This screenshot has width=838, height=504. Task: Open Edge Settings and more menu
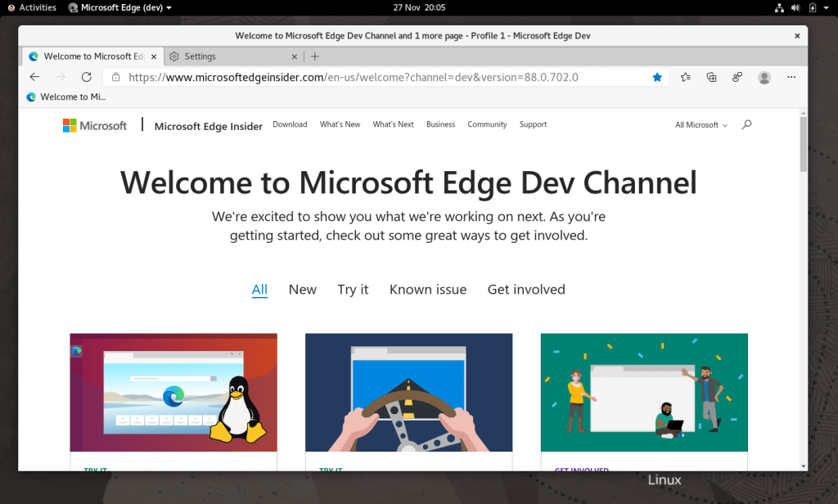click(791, 77)
